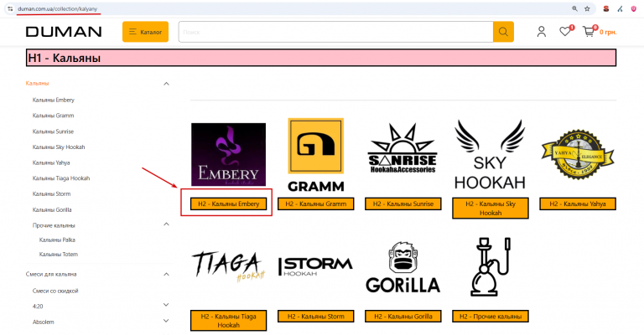The width and height of the screenshot is (644, 335).
Task: Open Прочие кальяны sidebar link
Action: tap(54, 225)
